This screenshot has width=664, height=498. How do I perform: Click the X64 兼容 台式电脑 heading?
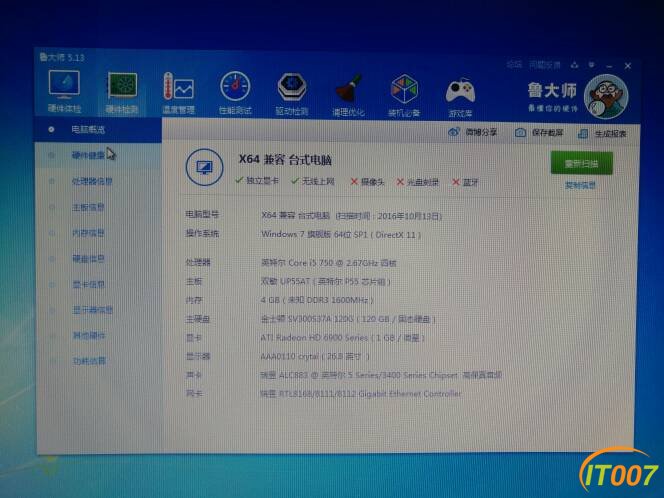coord(285,160)
